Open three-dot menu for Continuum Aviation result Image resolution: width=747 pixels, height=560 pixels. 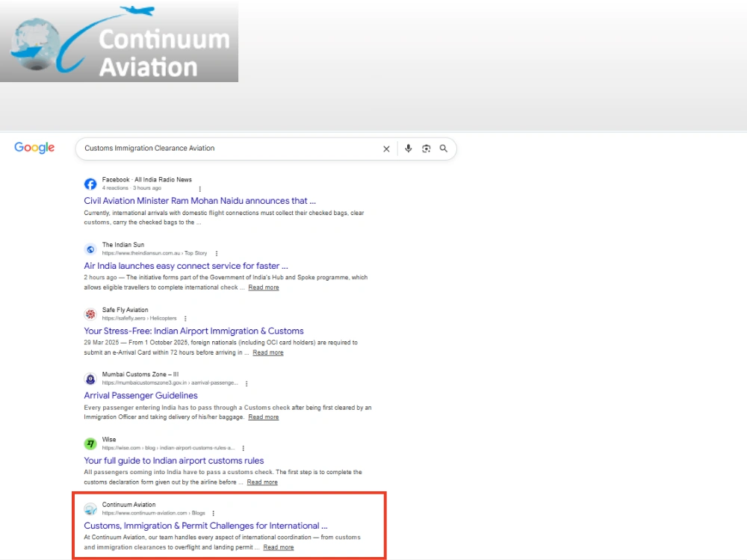(214, 514)
